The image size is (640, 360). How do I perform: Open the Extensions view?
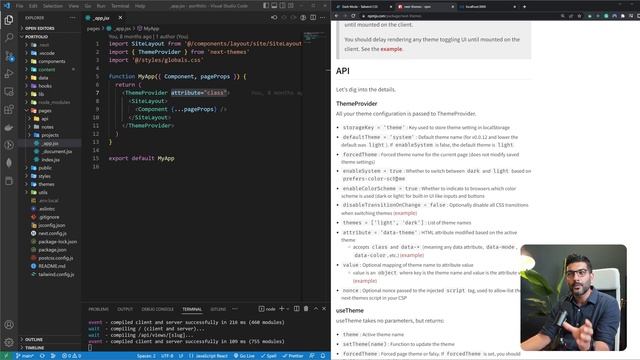coord(9,109)
